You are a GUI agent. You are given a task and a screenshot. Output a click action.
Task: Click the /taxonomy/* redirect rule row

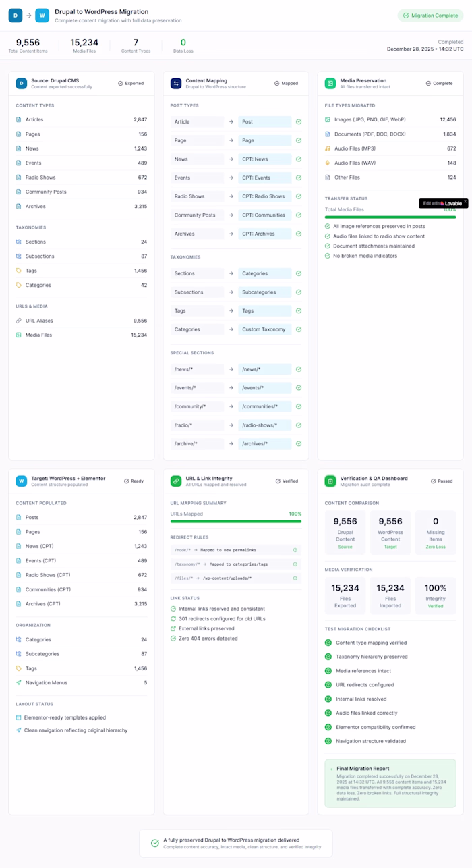[x=236, y=564]
